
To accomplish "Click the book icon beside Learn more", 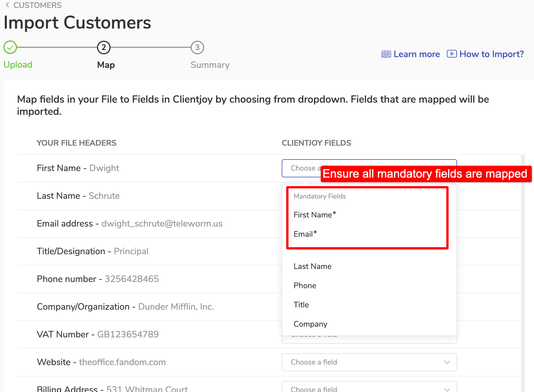I will pyautogui.click(x=386, y=54).
